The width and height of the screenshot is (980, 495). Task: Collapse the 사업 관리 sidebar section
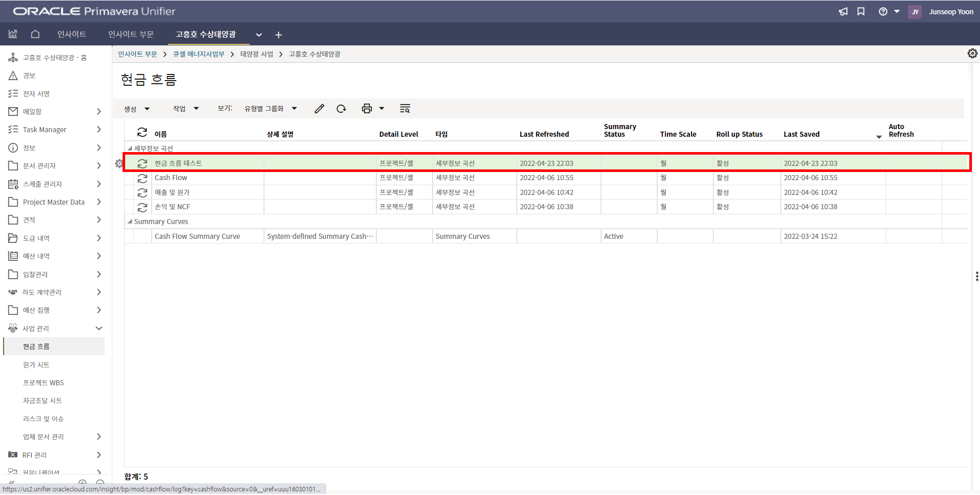[x=99, y=329]
